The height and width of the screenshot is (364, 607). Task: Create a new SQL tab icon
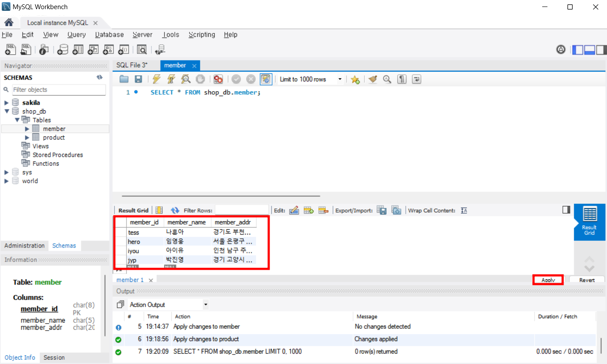pos(10,50)
